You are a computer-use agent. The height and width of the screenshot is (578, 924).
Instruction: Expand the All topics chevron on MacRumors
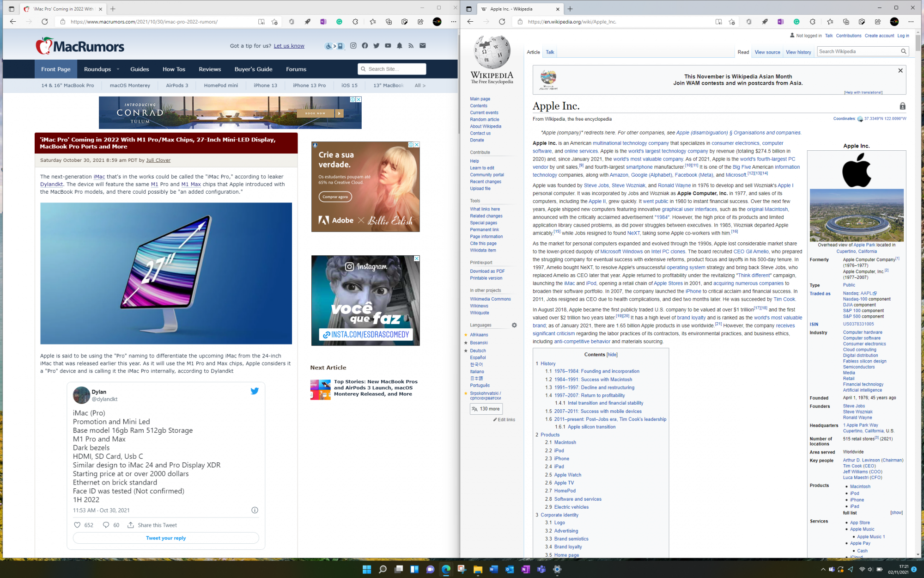[420, 86]
